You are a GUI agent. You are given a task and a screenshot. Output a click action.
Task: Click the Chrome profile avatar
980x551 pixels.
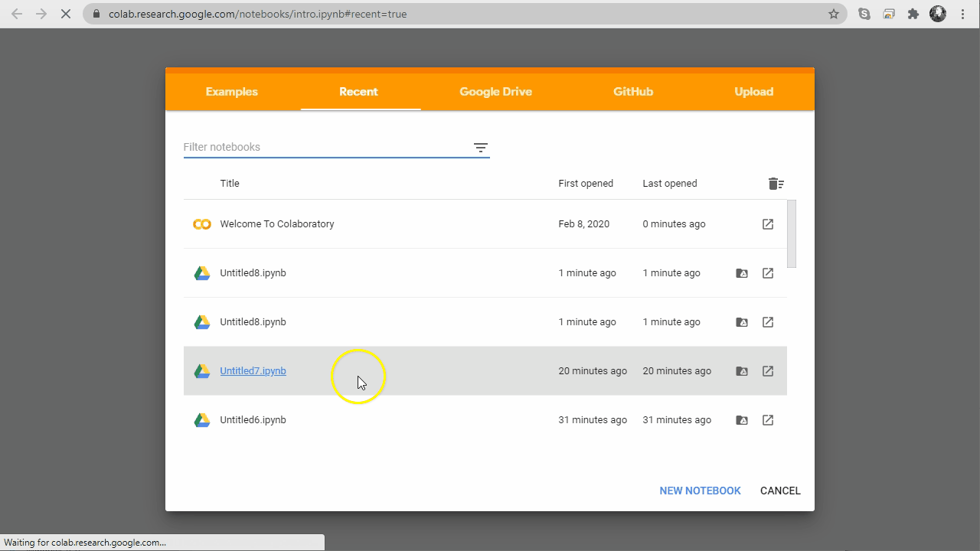coord(938,14)
